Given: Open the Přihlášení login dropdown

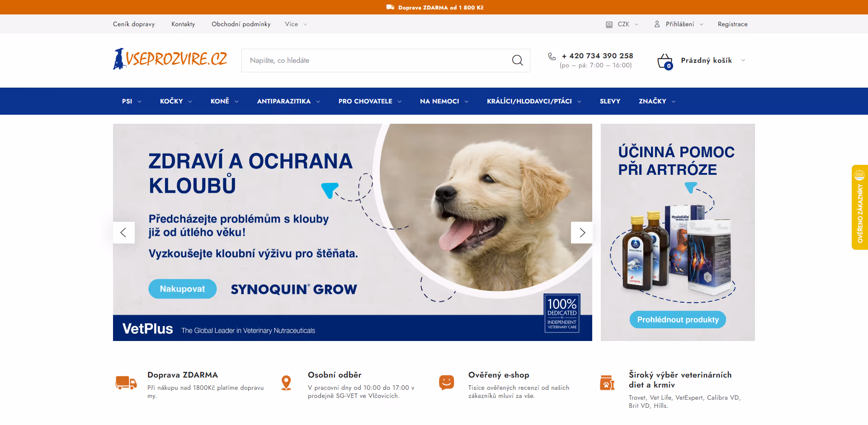Looking at the screenshot, I should 680,24.
